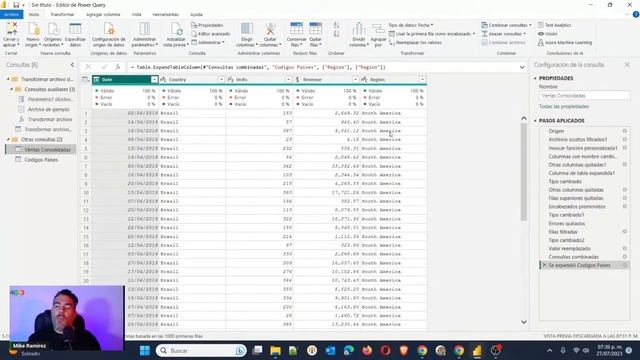Open Orígenes recientes list
640x360 pixels.
click(53, 35)
